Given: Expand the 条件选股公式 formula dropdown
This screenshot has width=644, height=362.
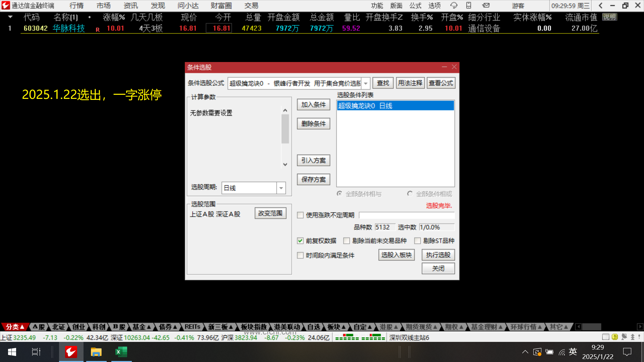Looking at the screenshot, I should (x=366, y=83).
